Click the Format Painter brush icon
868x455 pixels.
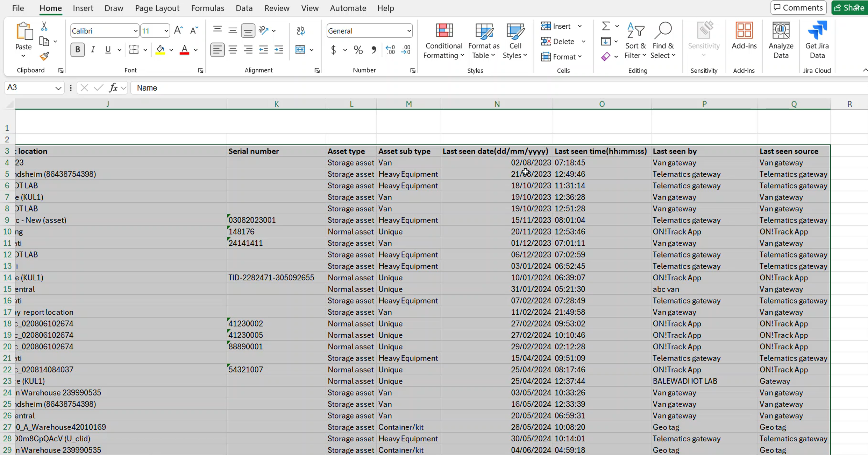[44, 56]
